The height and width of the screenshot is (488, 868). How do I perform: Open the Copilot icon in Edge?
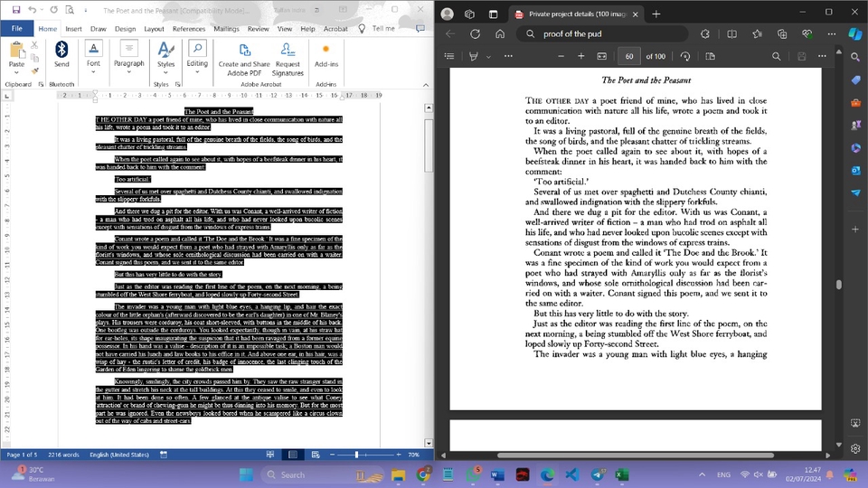click(x=855, y=33)
